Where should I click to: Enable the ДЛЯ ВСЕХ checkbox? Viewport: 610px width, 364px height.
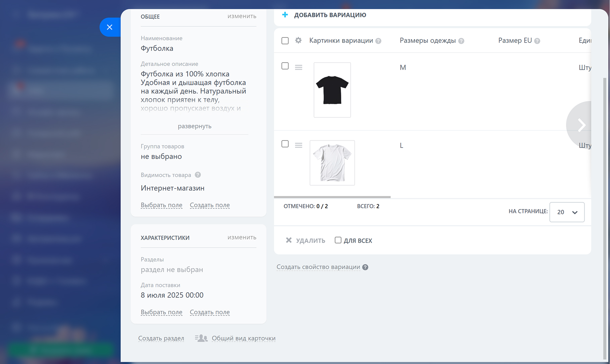[x=338, y=240]
